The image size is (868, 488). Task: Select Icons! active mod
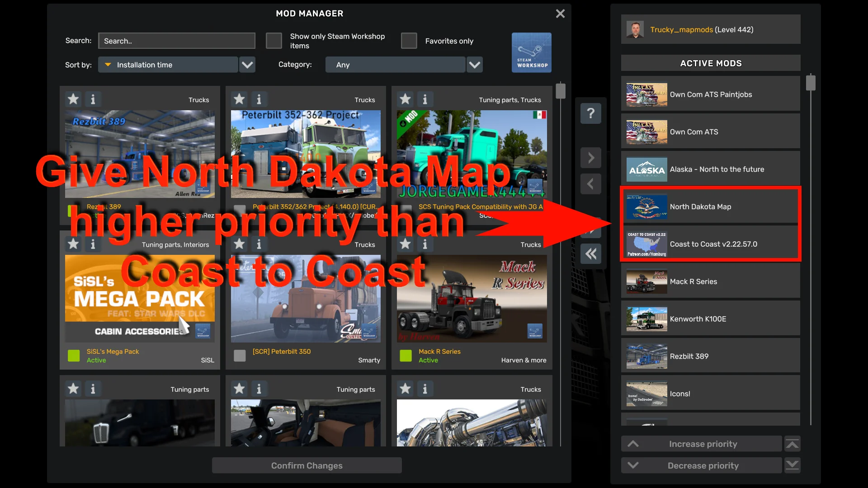tap(710, 394)
